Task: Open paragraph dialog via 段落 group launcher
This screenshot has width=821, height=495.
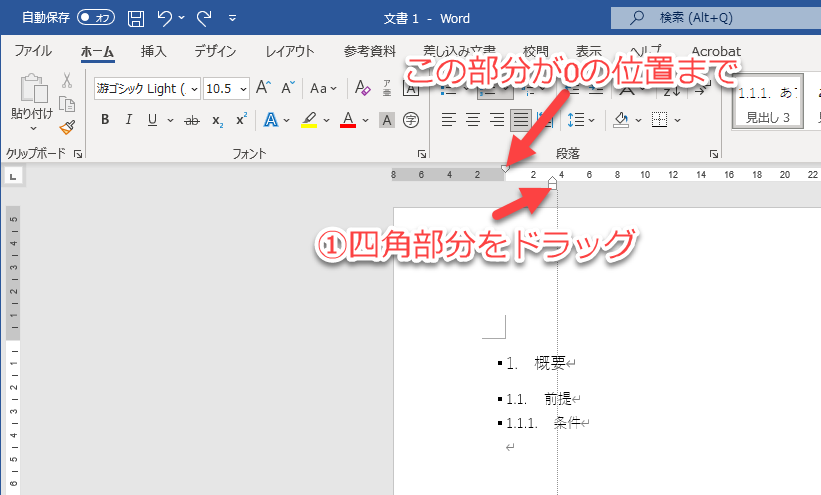Action: (714, 154)
